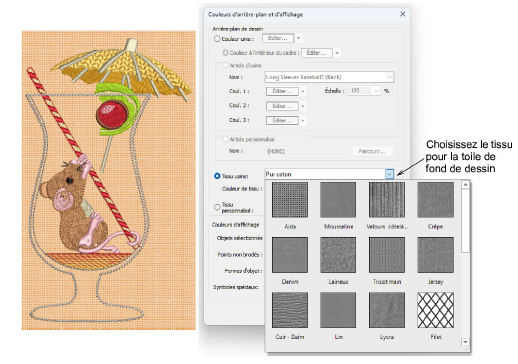Choose the Denim fabric thumbnail

290,255
